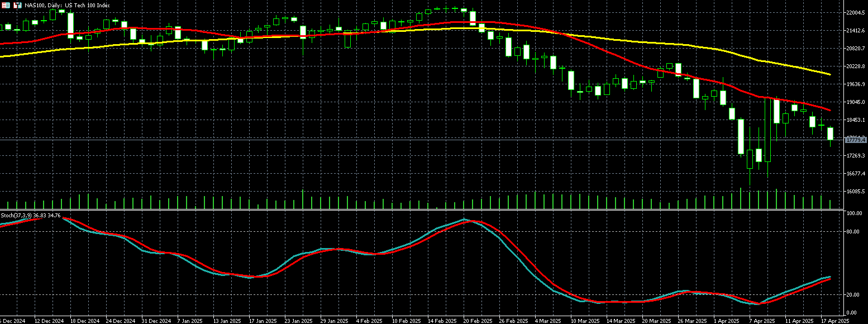The width and height of the screenshot is (868, 324).
Task: Select the 7 Apr 2025 date label
Action: point(762,321)
